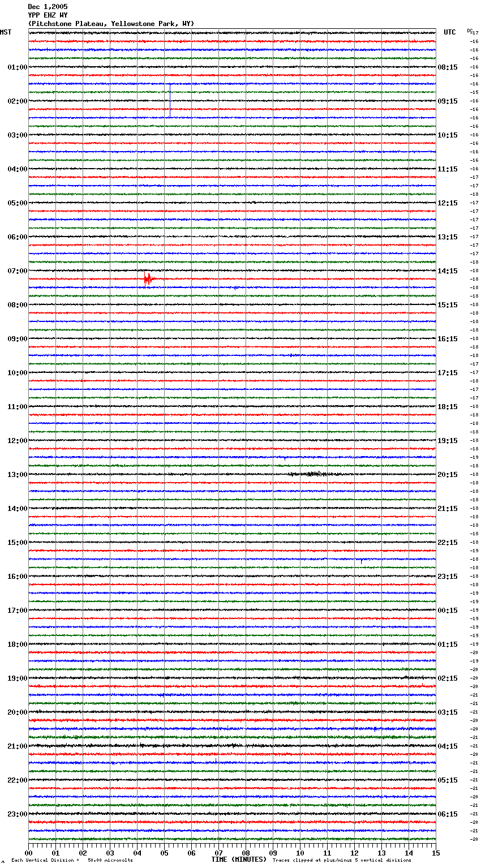Click the '00:15' UTC time label
Image resolution: width=481 pixels, height=868 pixels.
point(448,611)
